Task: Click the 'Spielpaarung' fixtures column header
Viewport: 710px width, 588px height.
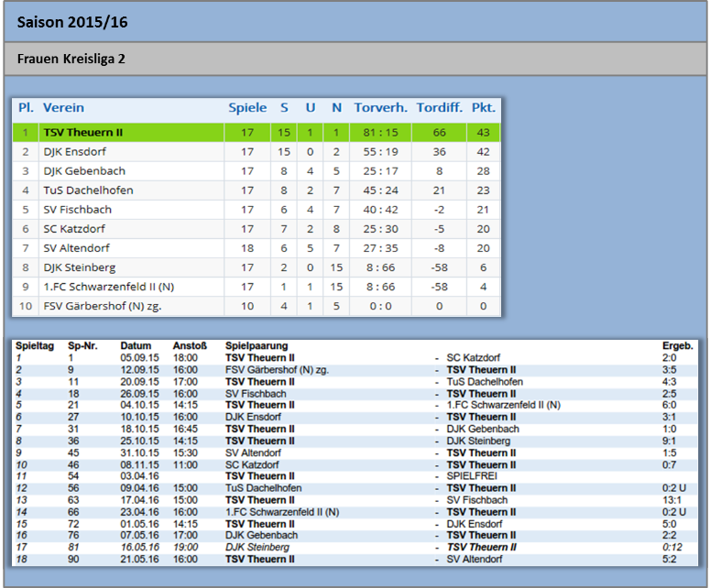Action: coord(257,346)
